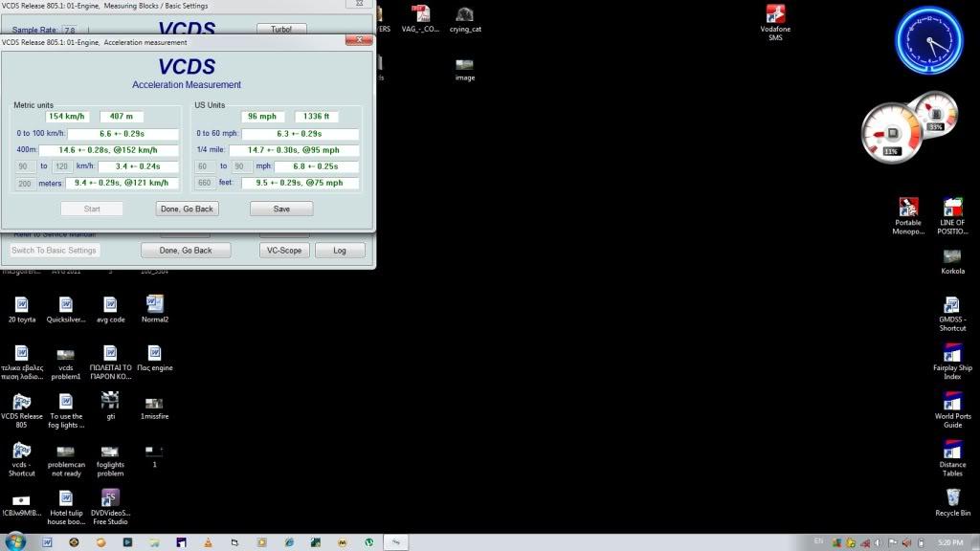
Task: Open the Windows Start menu
Action: pyautogui.click(x=15, y=541)
